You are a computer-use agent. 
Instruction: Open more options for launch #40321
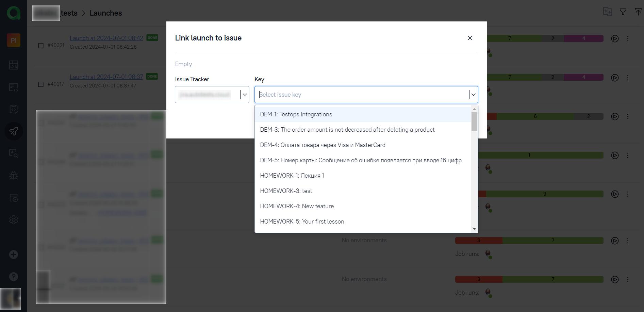[628, 39]
